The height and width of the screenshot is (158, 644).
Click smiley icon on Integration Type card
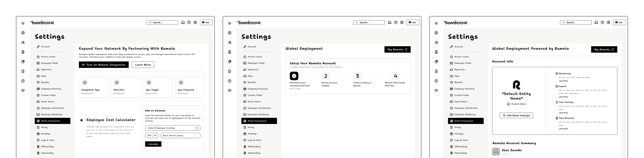[x=84, y=82]
